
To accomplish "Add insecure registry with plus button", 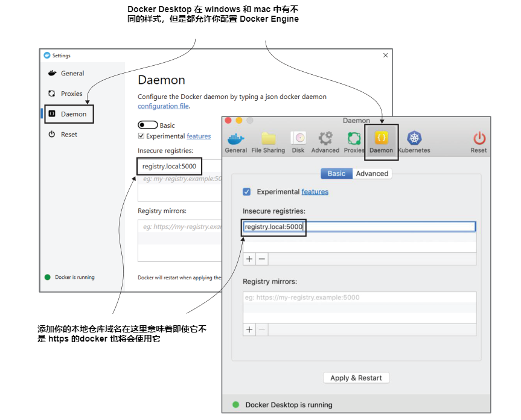I will 249,259.
